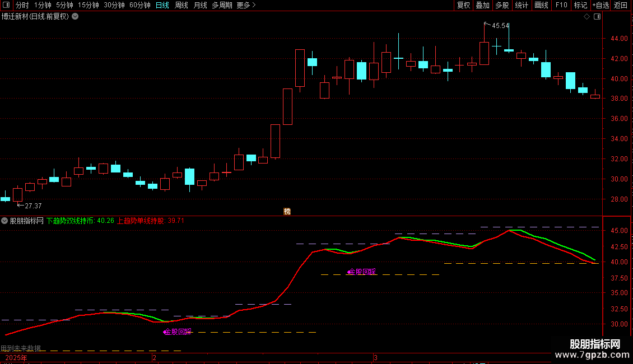
Task: Click the 2025年 date axis label
Action: pyautogui.click(x=16, y=357)
